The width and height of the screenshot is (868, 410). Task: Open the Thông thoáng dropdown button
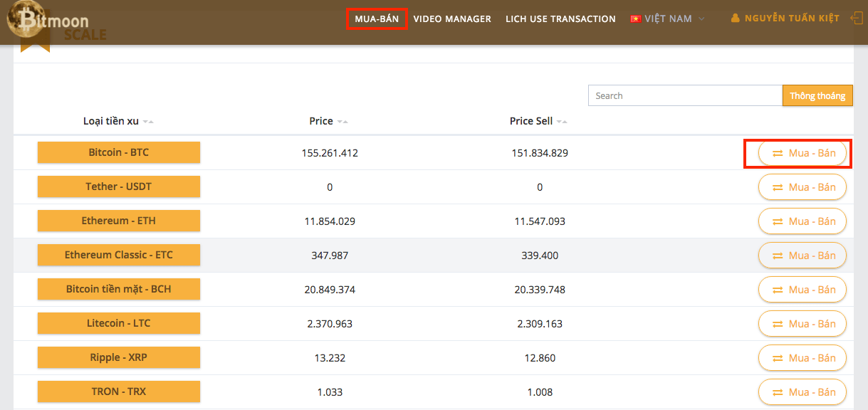817,96
